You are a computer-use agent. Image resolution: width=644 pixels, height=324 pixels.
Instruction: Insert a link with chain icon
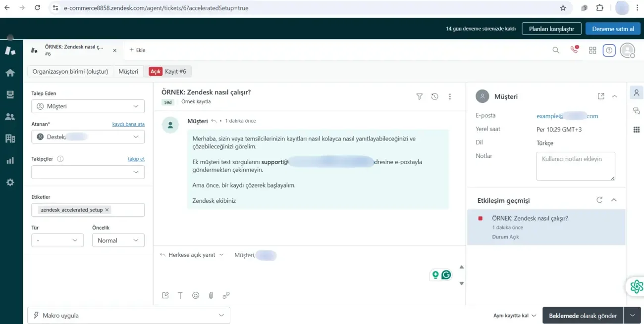tap(226, 295)
